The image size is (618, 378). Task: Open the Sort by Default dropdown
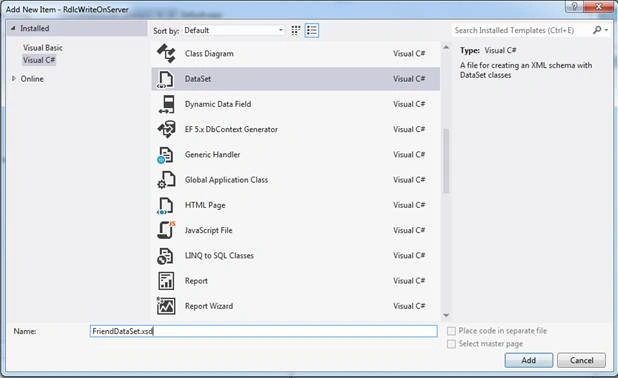[x=233, y=30]
